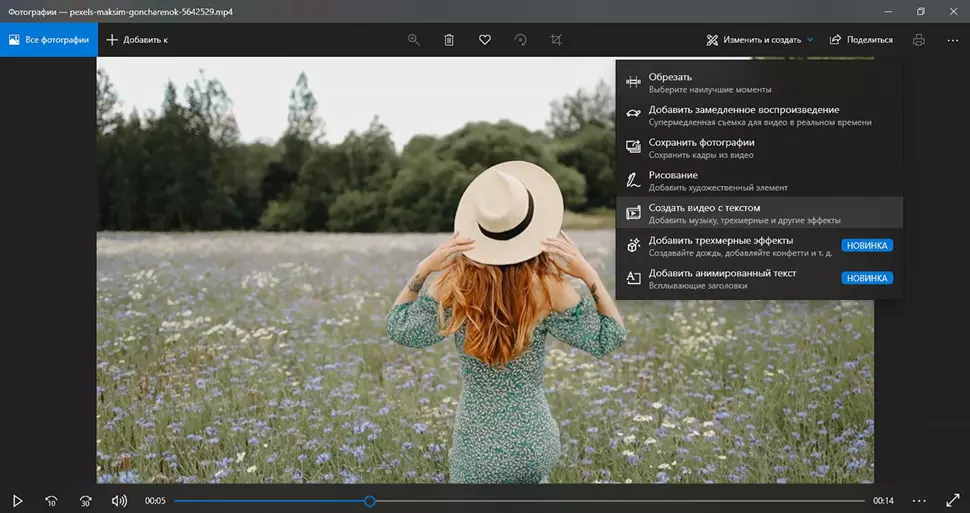
Task: Click the video progress slider handle
Action: [370, 500]
